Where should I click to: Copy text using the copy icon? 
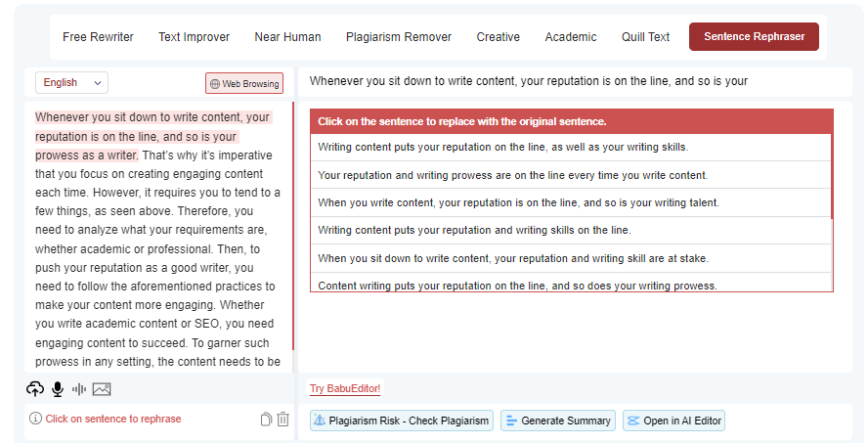[266, 420]
